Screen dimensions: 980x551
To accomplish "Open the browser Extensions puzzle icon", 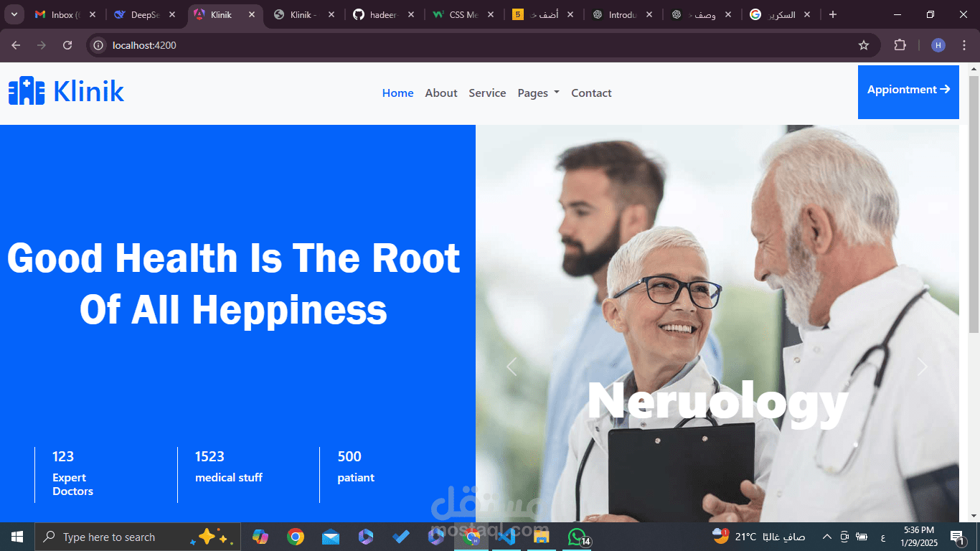I will [x=900, y=44].
